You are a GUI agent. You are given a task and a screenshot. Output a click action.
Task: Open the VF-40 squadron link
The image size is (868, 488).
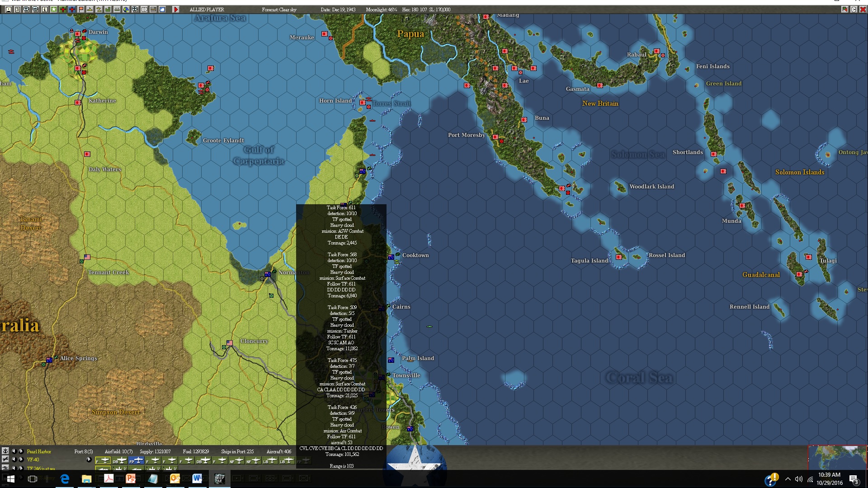pos(33,460)
